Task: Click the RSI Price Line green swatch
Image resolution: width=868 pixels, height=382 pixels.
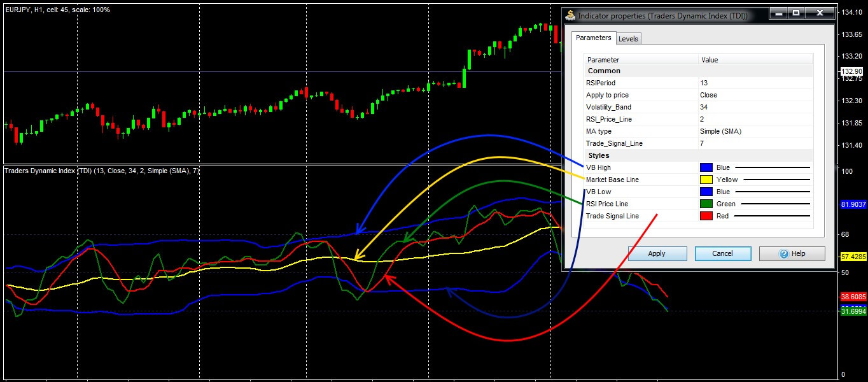Action: (706, 204)
